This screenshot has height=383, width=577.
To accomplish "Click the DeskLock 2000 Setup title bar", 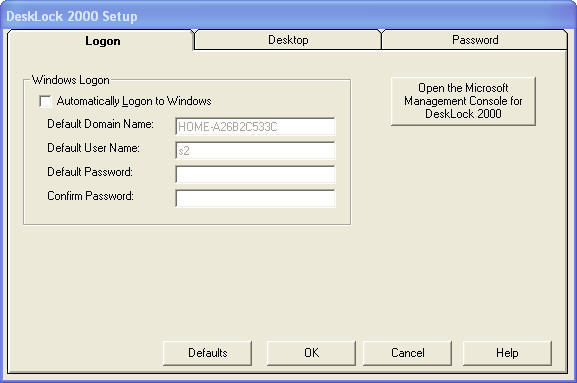I will coord(288,16).
